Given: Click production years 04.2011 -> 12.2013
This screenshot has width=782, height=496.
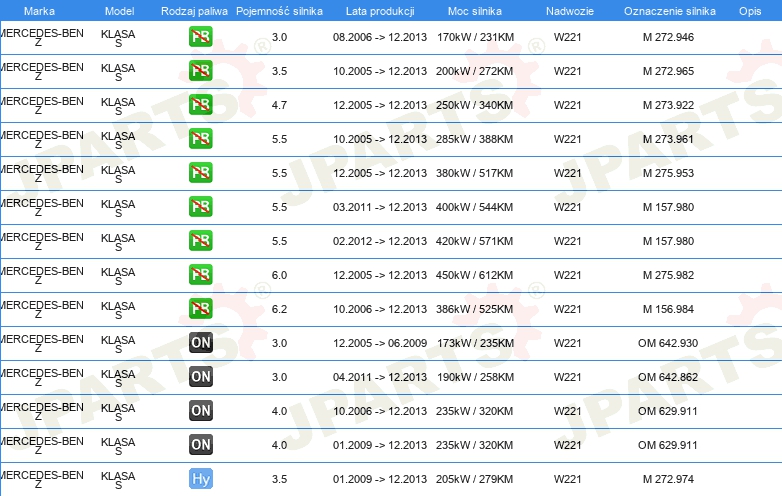Looking at the screenshot, I should point(380,377).
